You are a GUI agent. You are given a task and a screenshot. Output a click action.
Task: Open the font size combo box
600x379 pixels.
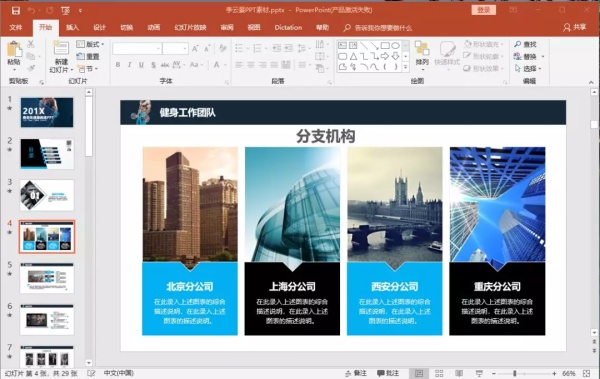(x=175, y=49)
